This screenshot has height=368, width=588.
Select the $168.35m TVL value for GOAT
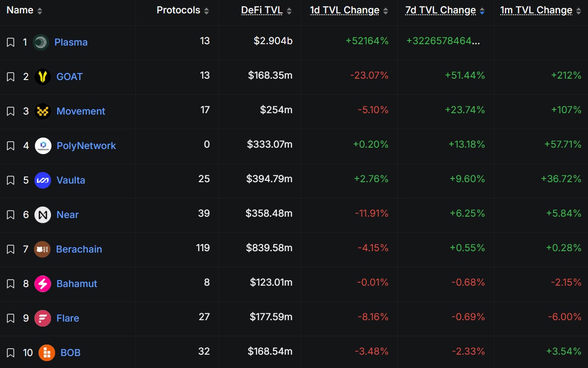click(x=270, y=75)
